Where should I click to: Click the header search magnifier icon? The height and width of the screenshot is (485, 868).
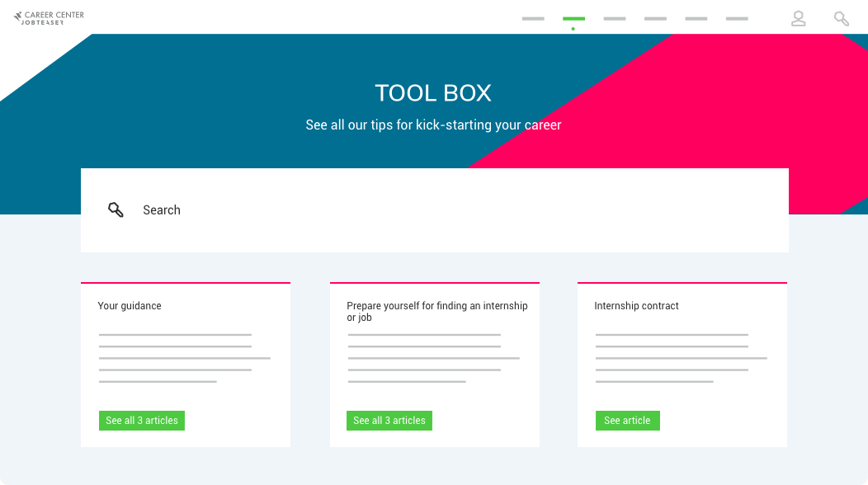pyautogui.click(x=842, y=19)
